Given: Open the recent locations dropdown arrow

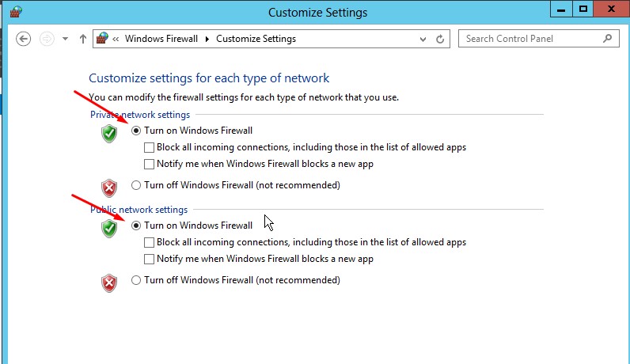Looking at the screenshot, I should 65,39.
